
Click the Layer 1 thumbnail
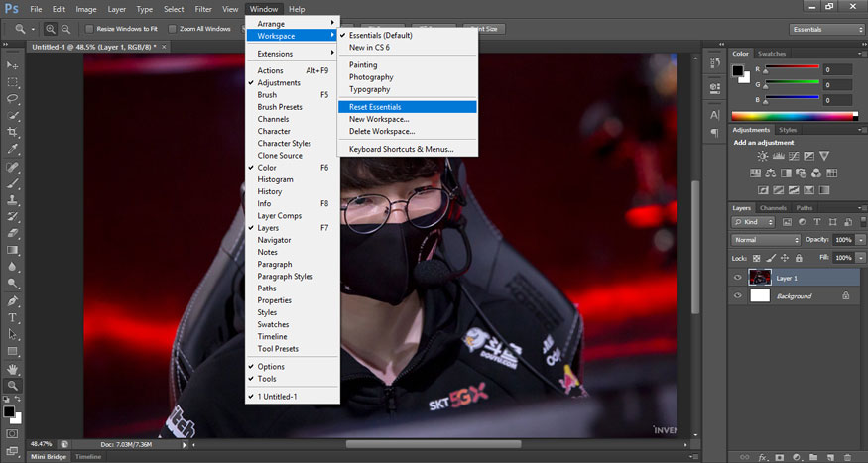click(x=760, y=278)
